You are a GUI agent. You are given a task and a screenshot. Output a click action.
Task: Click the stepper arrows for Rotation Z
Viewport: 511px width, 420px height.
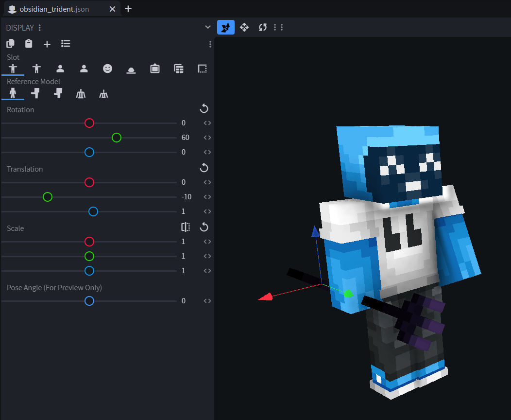pos(207,152)
